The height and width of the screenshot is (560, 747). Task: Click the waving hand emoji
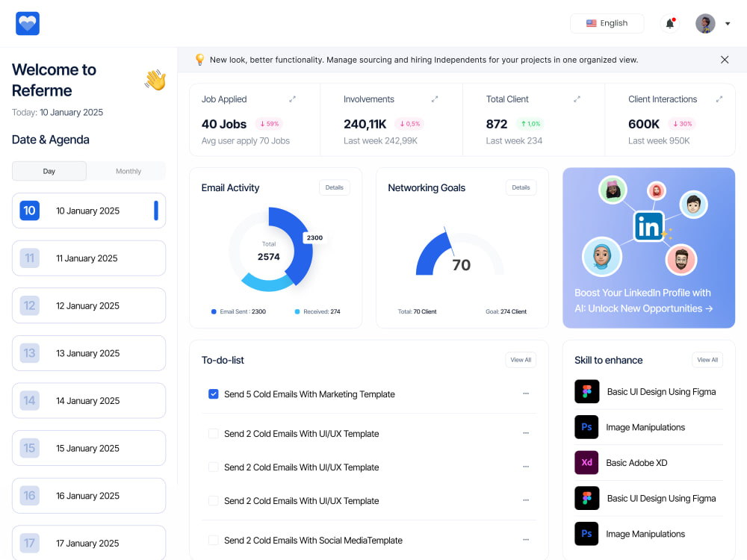click(x=155, y=80)
